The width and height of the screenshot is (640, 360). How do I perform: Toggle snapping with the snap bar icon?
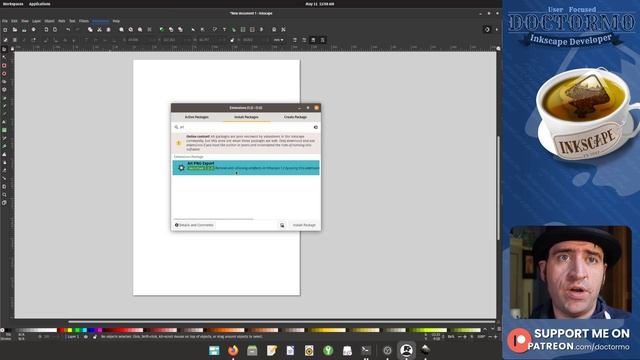(x=487, y=30)
